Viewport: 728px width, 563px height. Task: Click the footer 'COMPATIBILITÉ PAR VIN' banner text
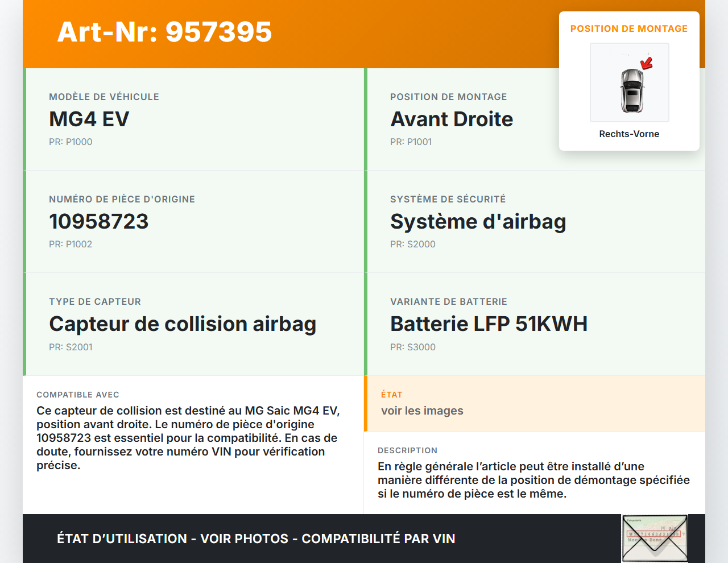coord(378,539)
